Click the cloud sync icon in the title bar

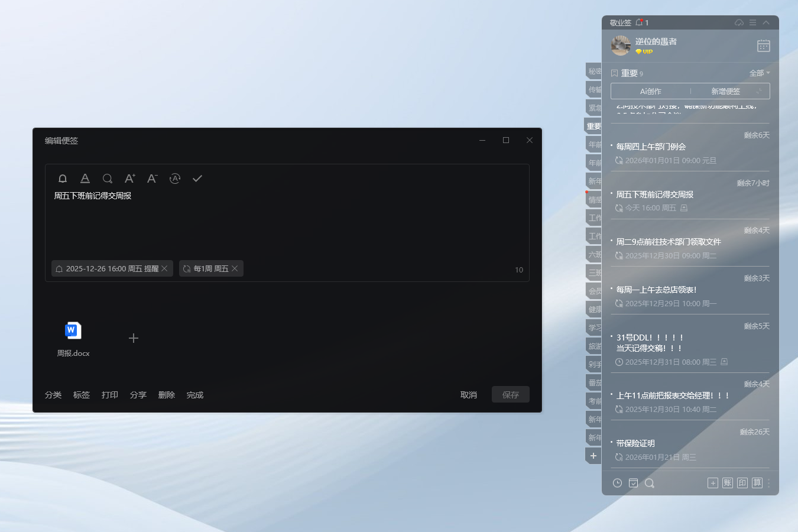pos(738,22)
